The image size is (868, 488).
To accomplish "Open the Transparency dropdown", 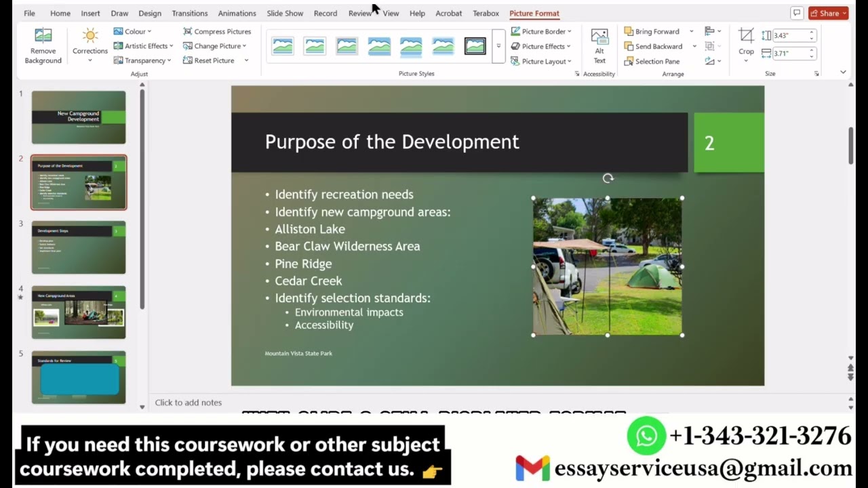I will [x=142, y=60].
